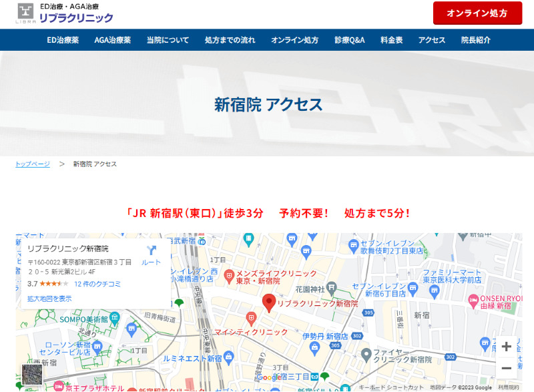
Task: View the 料金表 page
Action: (392, 40)
